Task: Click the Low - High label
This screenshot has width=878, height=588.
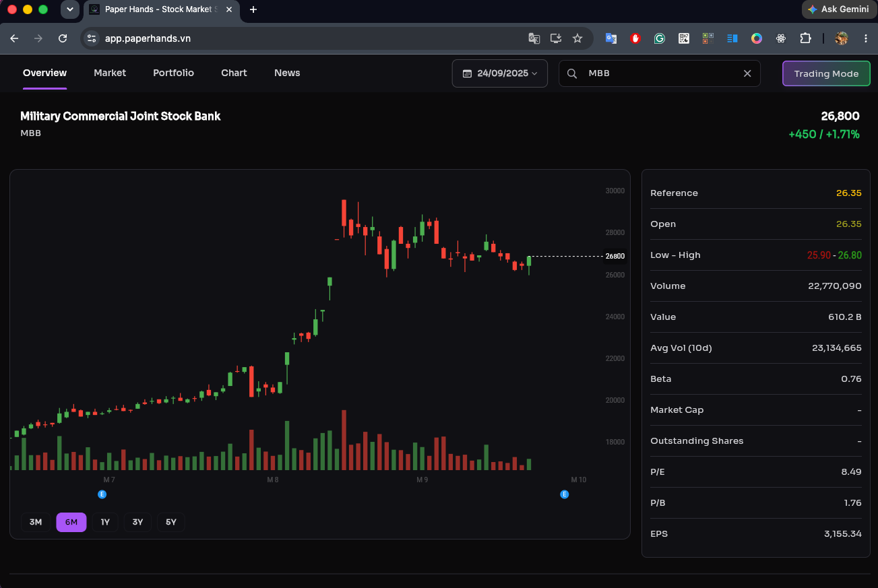Action: 675,255
